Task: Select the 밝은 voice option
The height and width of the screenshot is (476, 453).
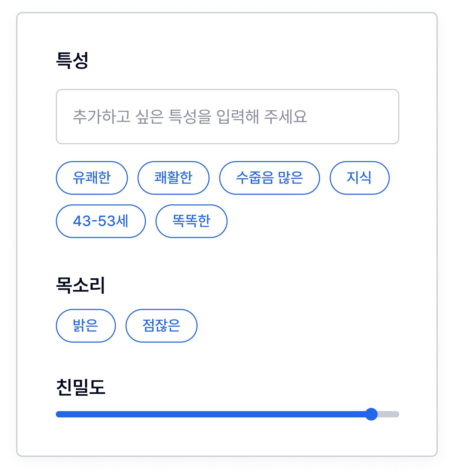Action: (86, 326)
